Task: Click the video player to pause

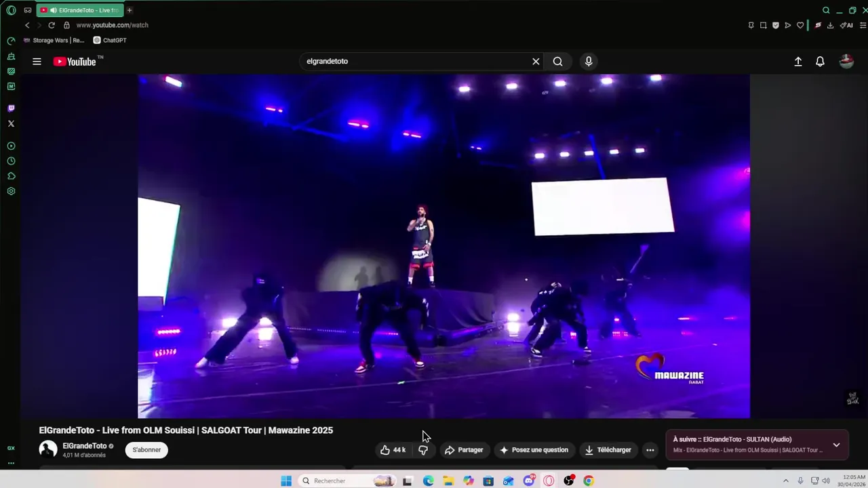Action: (444, 246)
